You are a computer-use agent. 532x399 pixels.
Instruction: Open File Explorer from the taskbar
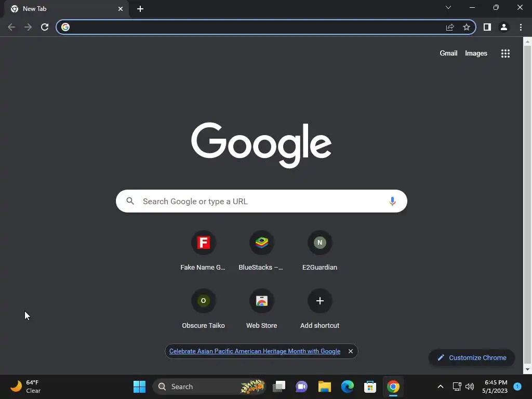[324, 387]
